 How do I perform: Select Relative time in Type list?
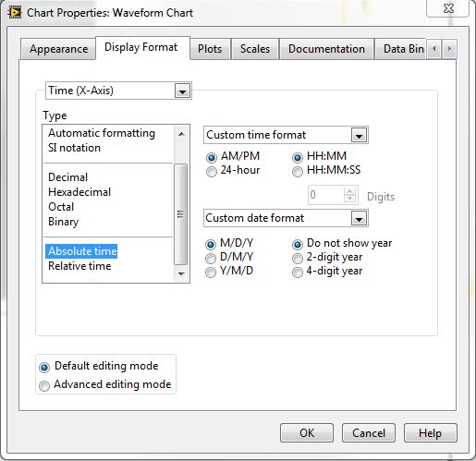(x=79, y=266)
